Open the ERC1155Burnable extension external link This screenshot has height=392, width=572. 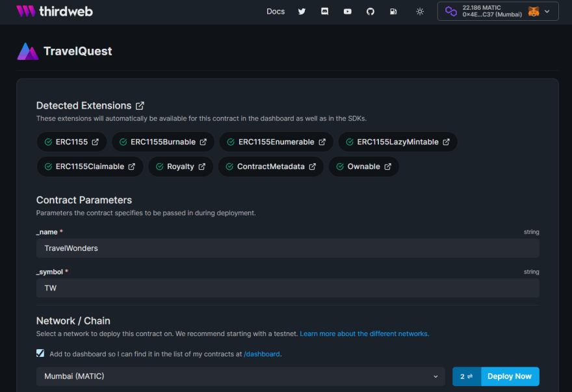coord(203,142)
